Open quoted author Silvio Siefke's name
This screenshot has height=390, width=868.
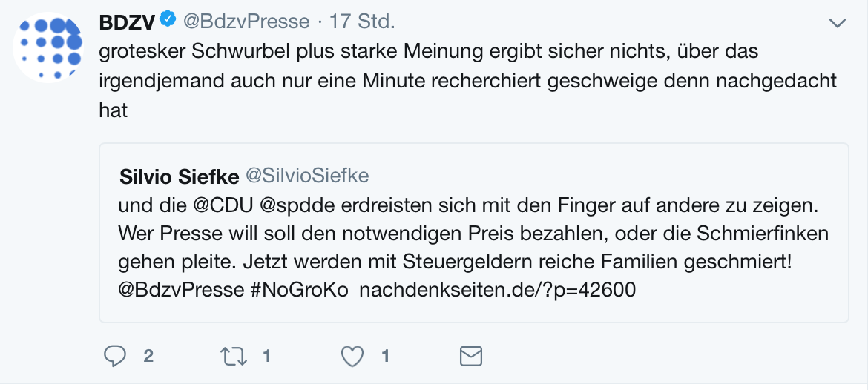179,177
